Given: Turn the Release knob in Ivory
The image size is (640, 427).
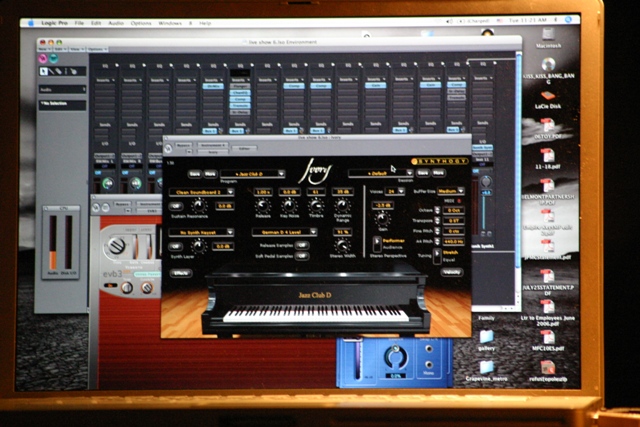Looking at the screenshot, I should pyautogui.click(x=263, y=206).
